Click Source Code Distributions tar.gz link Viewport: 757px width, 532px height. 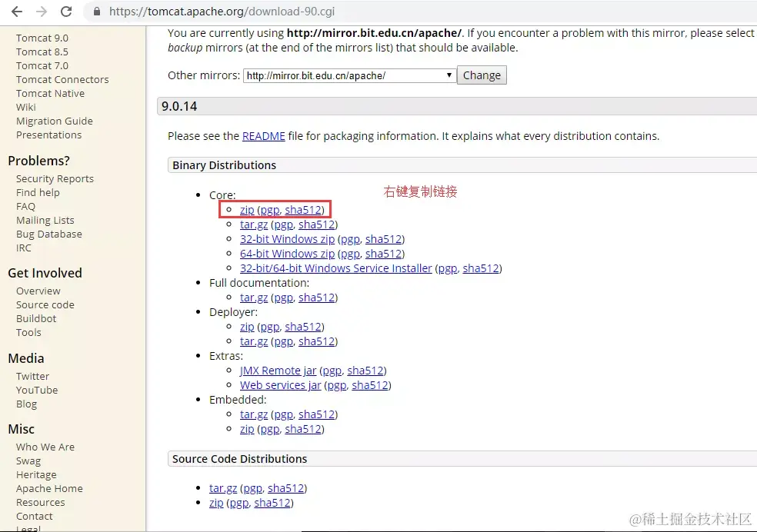tap(223, 488)
